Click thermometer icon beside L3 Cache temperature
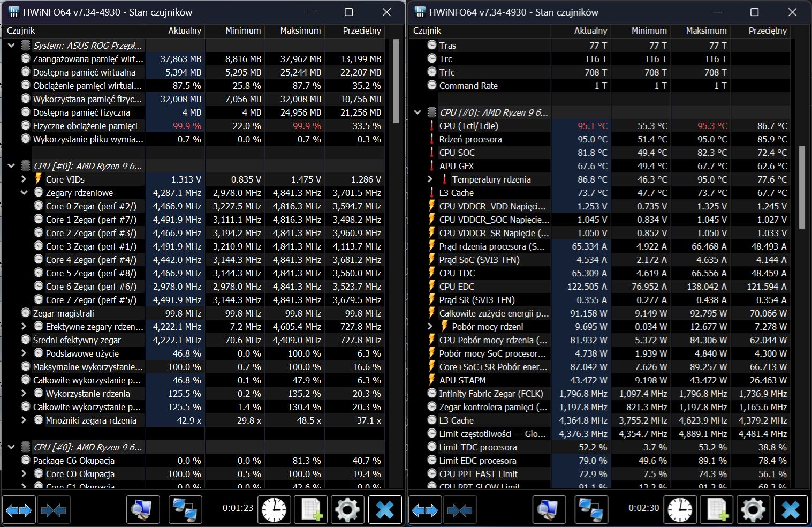 click(x=431, y=193)
